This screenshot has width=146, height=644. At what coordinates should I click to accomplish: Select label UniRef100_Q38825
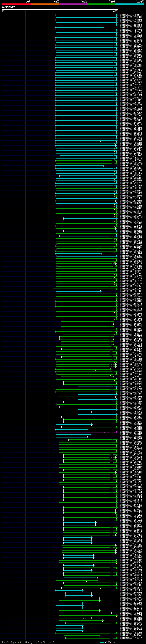click(131, 63)
